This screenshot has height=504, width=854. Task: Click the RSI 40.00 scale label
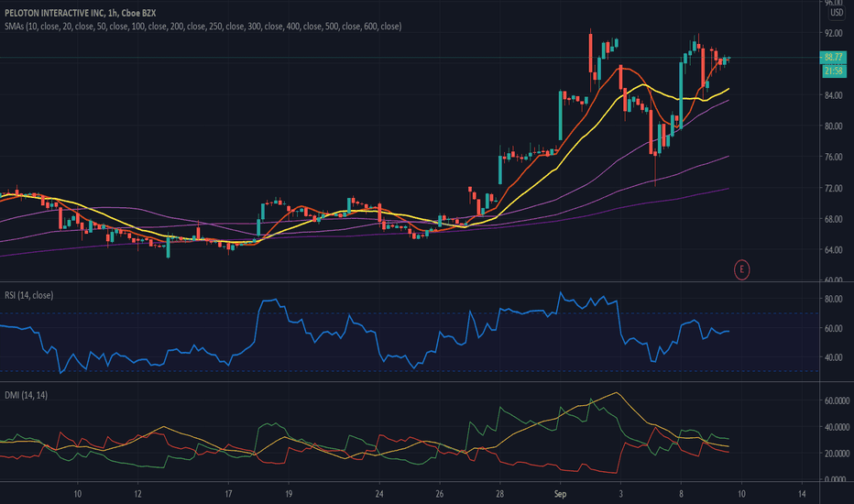point(833,358)
